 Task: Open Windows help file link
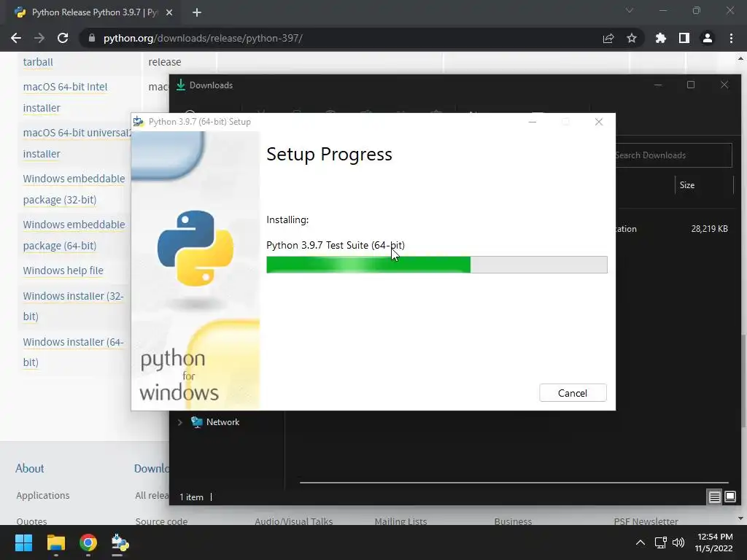[x=63, y=271]
